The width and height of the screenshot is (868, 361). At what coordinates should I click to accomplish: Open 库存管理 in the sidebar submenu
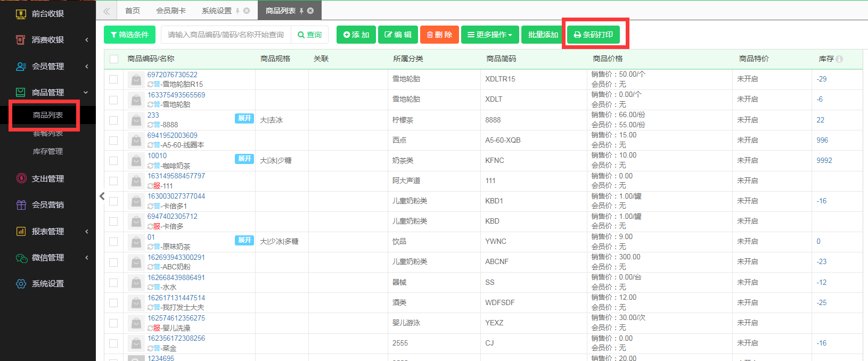48,152
